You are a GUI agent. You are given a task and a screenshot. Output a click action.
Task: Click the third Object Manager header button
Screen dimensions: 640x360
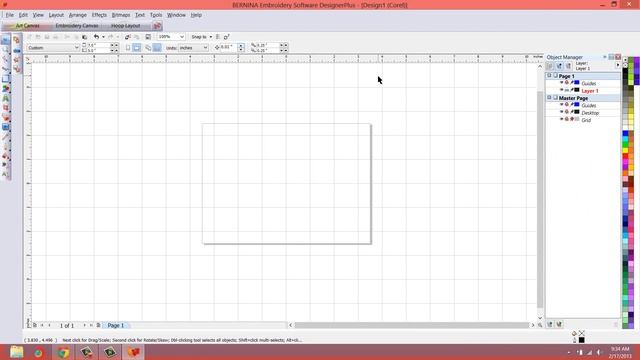click(x=569, y=66)
